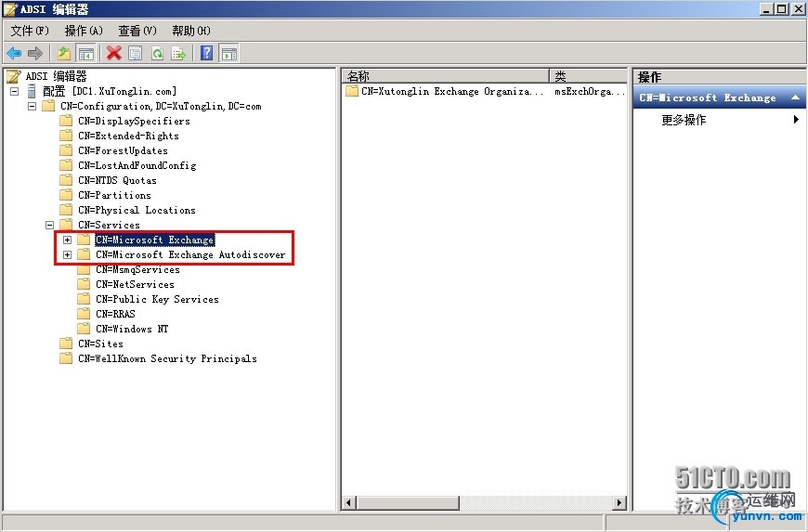The image size is (808, 532).
Task: Collapse the 配置 [DC1.XuTonglin.com] node
Action: [x=15, y=91]
